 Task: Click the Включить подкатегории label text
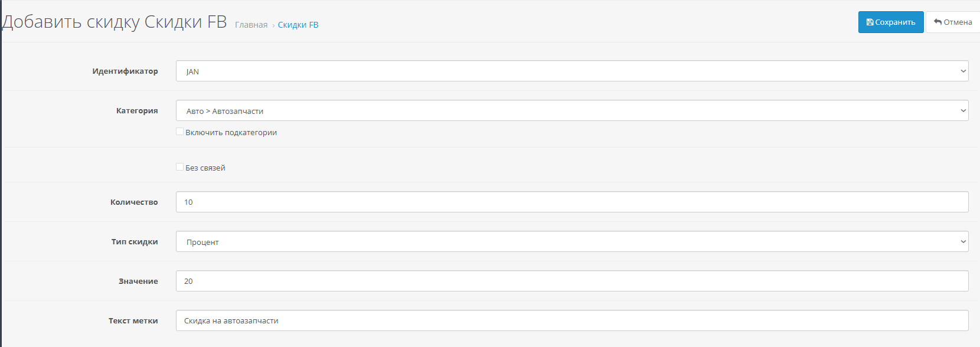point(231,133)
